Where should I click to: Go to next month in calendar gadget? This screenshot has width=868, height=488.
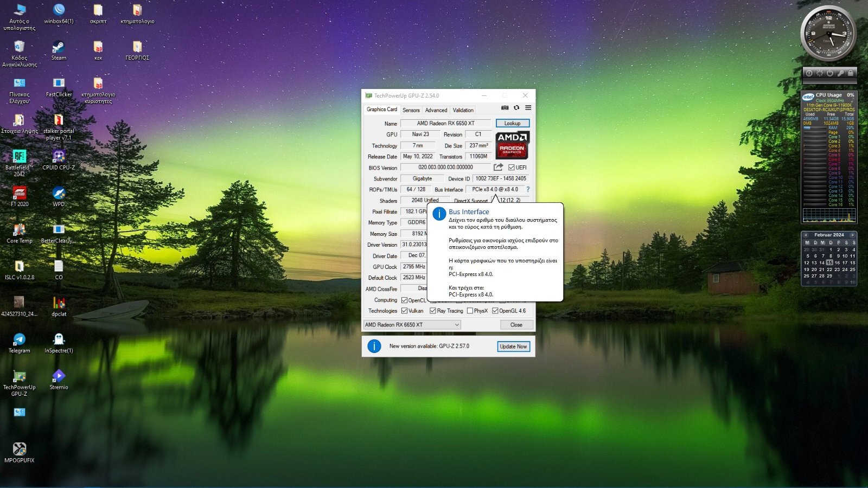[x=853, y=235]
